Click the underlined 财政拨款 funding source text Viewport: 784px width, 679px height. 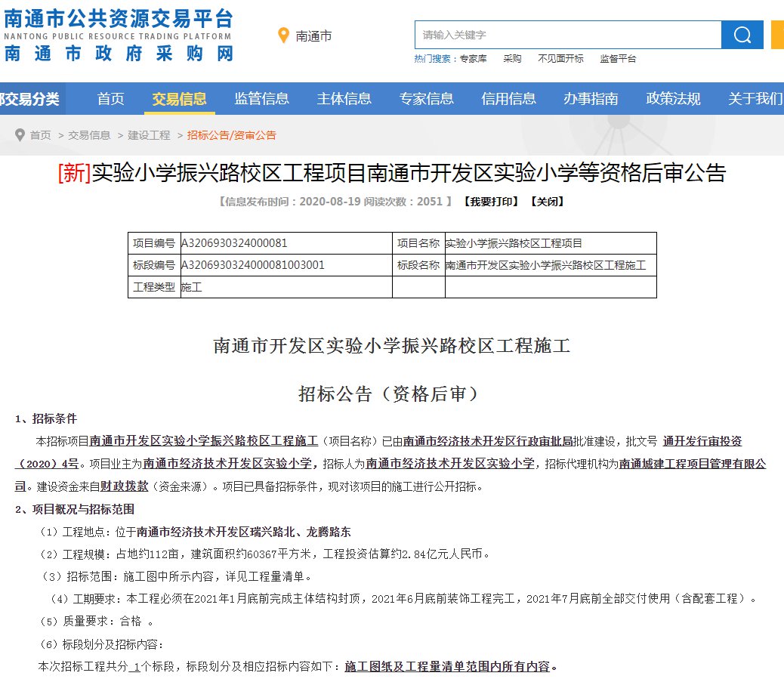click(125, 486)
